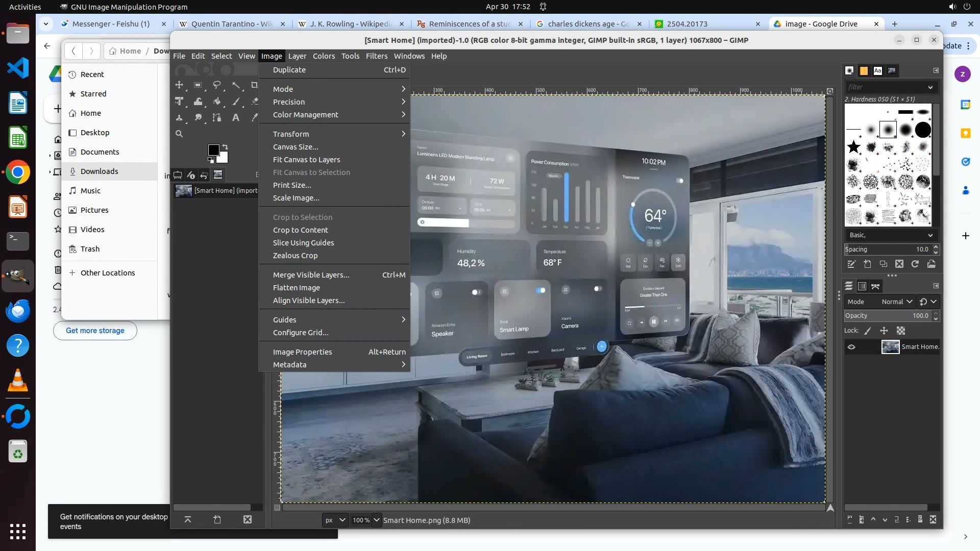Select the Free Select lasso tool
This screenshot has height=551, width=980.
(217, 85)
